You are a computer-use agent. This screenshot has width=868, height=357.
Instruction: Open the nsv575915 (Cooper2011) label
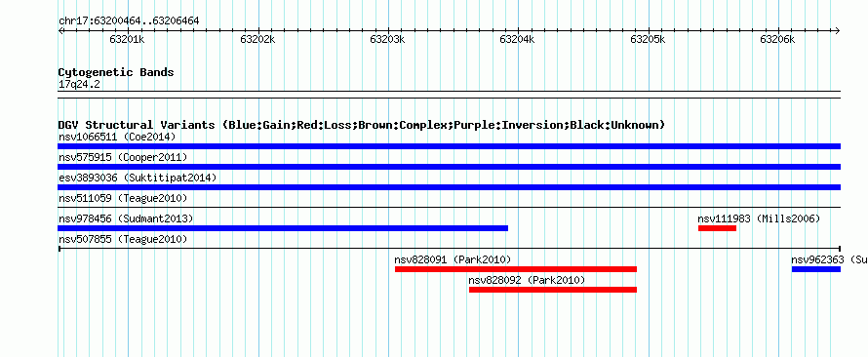click(x=123, y=157)
